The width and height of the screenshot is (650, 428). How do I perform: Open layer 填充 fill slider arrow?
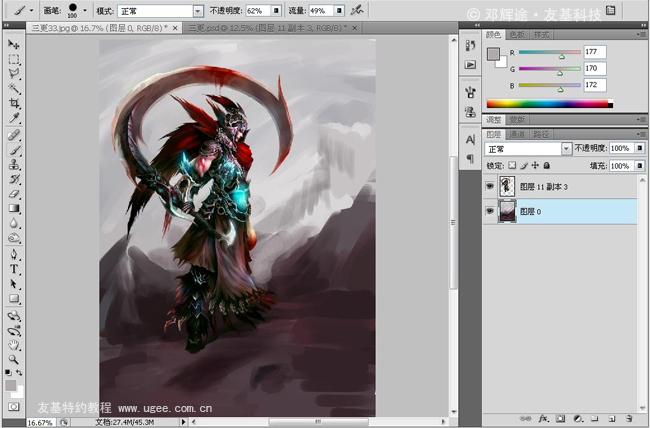[x=640, y=166]
